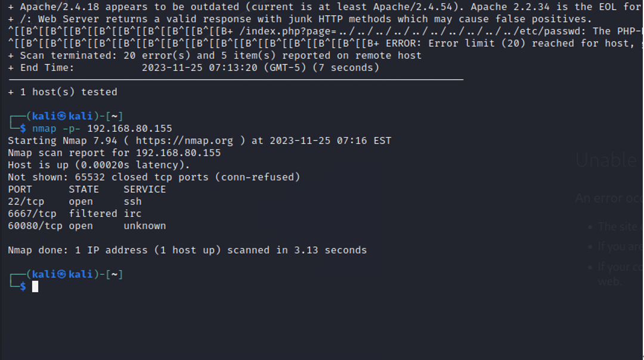
Task: Click the IP address 192.168.80.155 after -p-
Action: (130, 129)
